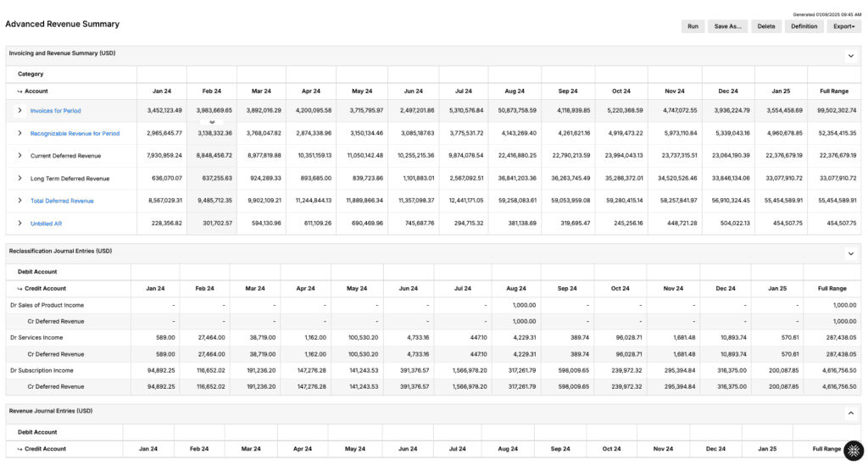Open the Total Deferred Revenue link
The width and height of the screenshot is (868, 465).
62,201
